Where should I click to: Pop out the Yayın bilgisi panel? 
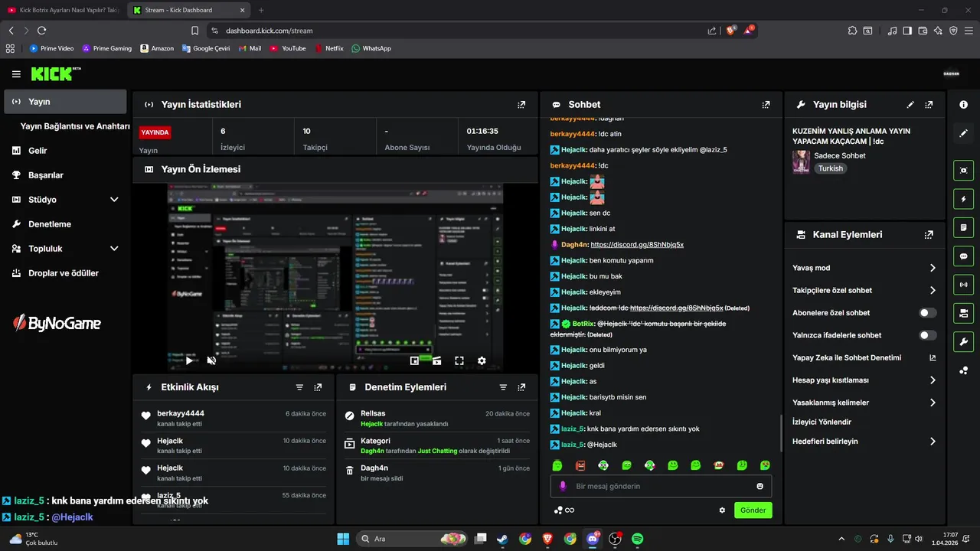point(929,105)
